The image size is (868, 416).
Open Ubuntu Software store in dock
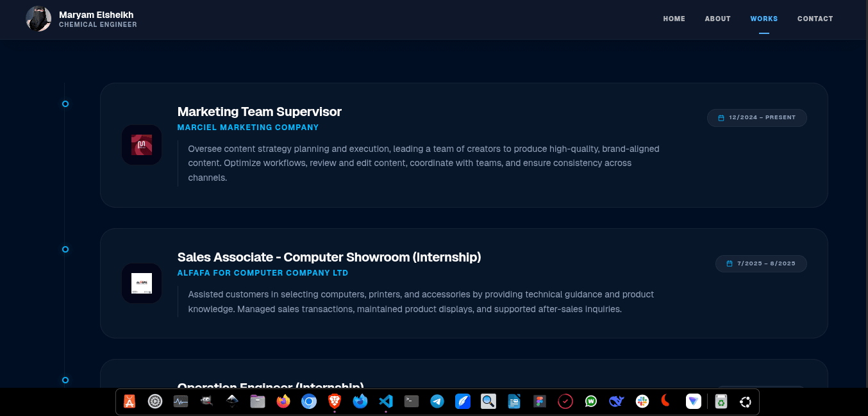point(129,402)
